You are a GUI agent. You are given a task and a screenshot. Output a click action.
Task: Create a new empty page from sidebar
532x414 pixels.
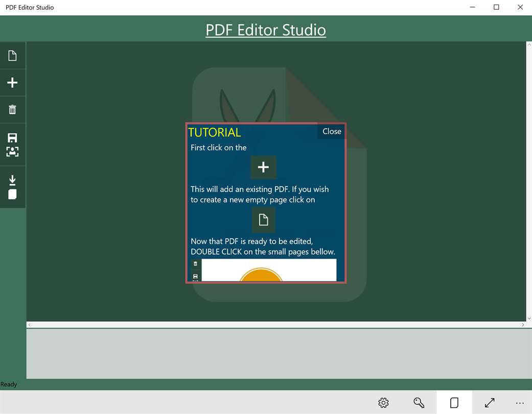click(13, 56)
